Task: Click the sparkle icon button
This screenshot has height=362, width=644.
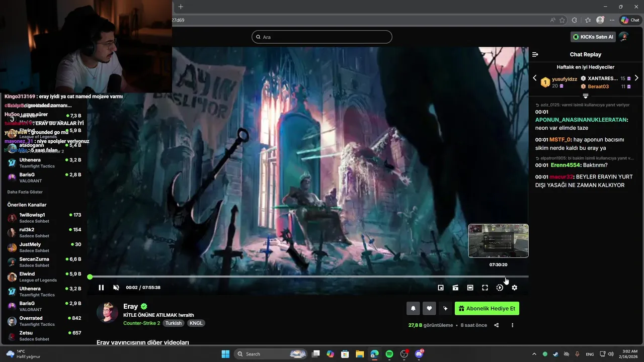Action: pyautogui.click(x=445, y=309)
